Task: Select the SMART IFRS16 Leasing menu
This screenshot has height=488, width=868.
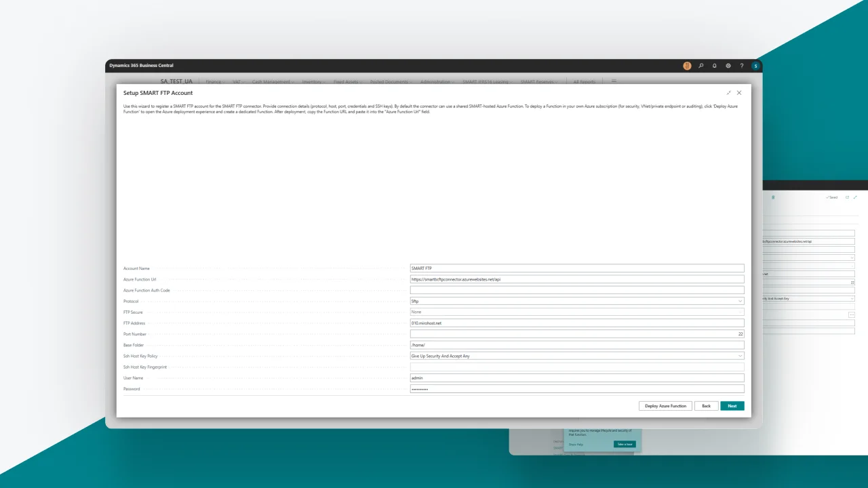Action: point(484,81)
